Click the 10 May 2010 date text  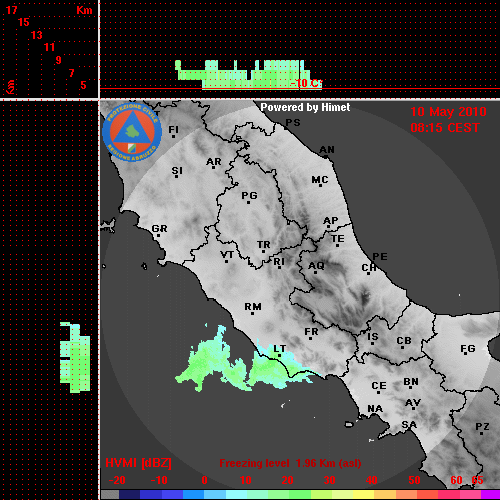448,112
